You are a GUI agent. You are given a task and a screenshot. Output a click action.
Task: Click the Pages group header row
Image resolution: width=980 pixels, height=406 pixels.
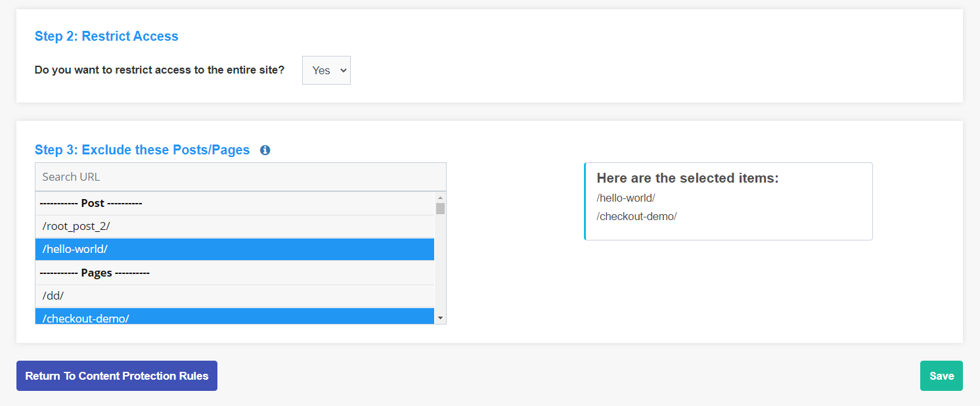tap(234, 273)
